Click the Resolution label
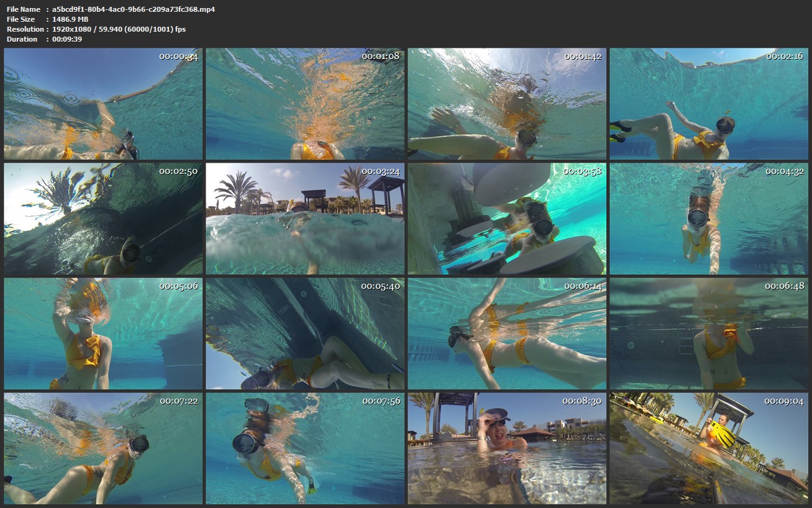 pos(25,29)
